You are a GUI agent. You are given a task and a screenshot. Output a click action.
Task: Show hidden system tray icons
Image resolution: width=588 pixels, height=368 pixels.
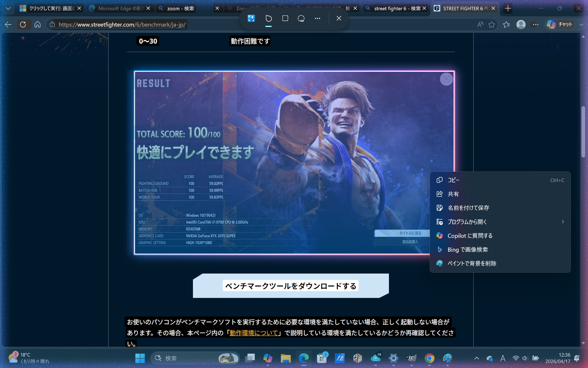477,358
